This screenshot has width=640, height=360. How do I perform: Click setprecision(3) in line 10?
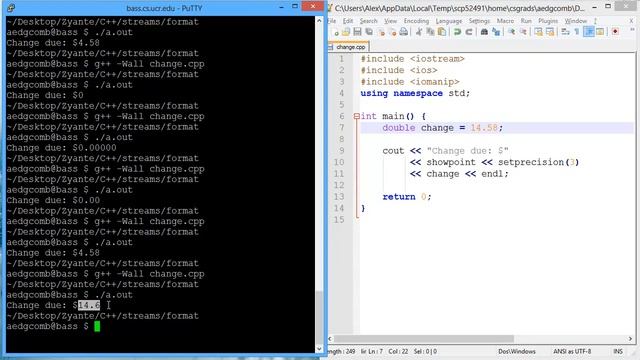pyautogui.click(x=538, y=162)
